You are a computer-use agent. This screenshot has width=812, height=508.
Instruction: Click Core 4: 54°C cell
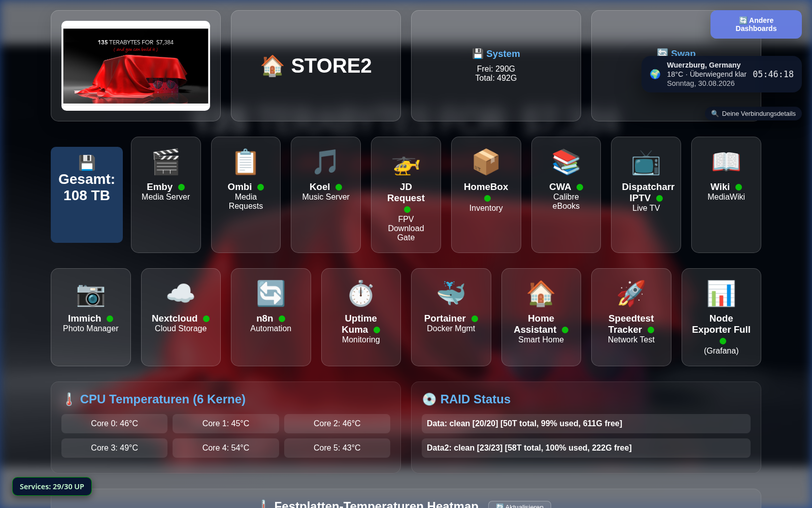pos(226,448)
